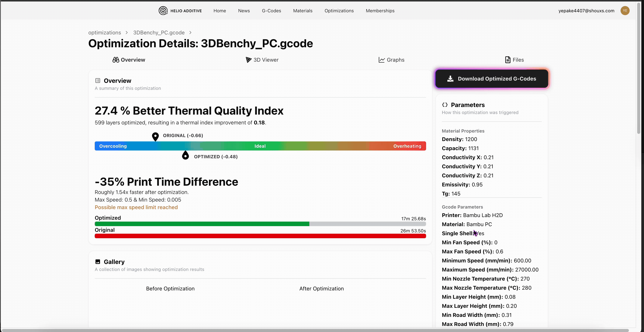Screen dimensions: 644x332
Task: Click the YE user avatar icon
Action: (x=625, y=11)
